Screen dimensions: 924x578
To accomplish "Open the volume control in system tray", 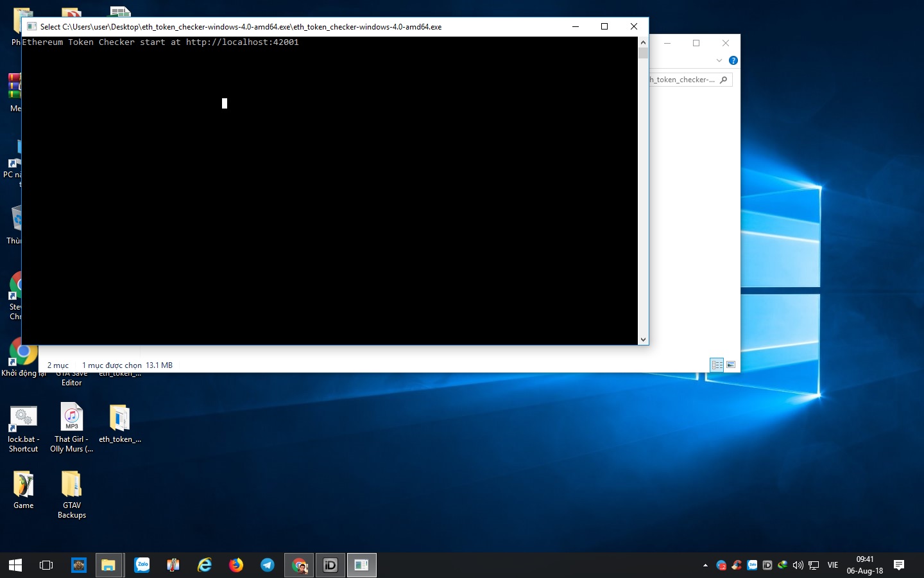I will [x=798, y=565].
